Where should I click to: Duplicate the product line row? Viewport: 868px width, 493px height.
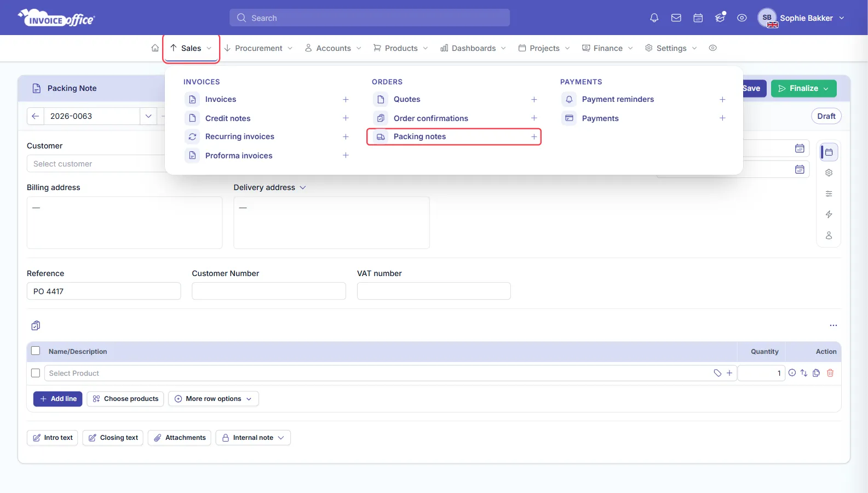click(x=816, y=373)
